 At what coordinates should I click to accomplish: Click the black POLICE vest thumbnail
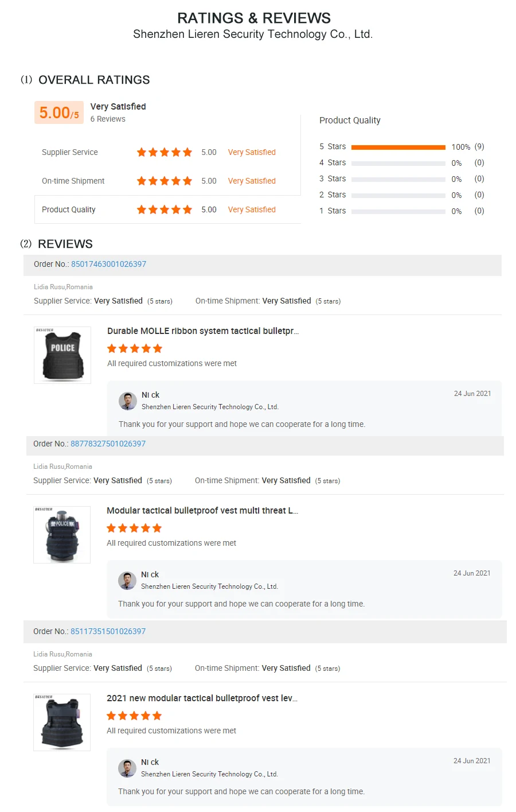[x=62, y=355]
